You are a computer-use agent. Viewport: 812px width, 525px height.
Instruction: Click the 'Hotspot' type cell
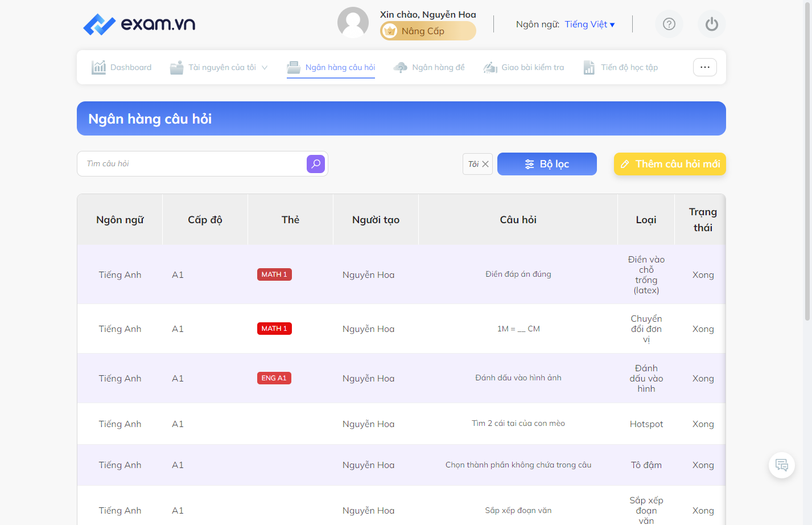pyautogui.click(x=646, y=424)
